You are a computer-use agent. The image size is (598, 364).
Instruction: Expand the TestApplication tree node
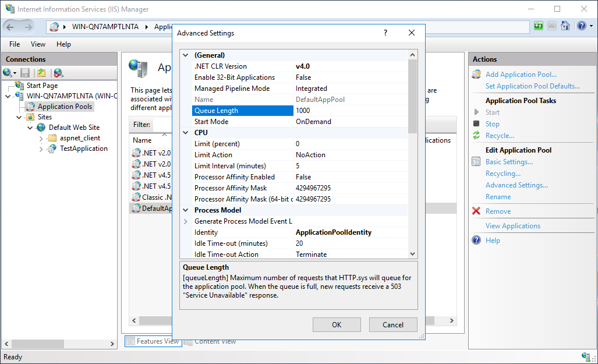[x=40, y=148]
